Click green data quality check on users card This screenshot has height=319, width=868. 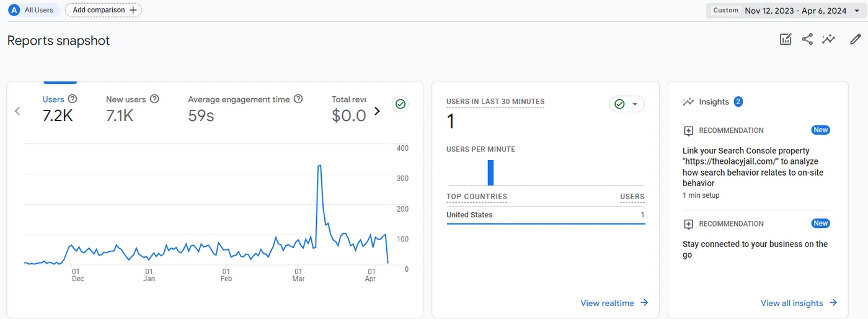tap(401, 104)
